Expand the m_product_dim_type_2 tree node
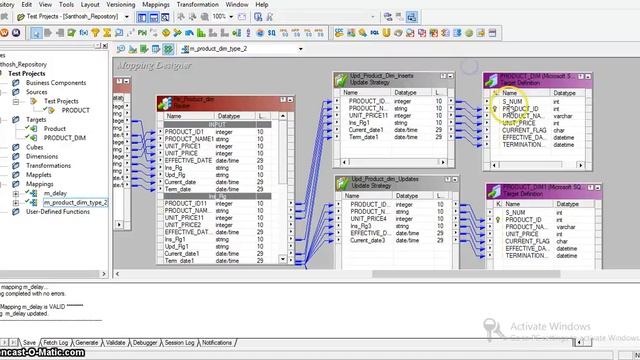Screen dimensions: 640x360 [16, 203]
